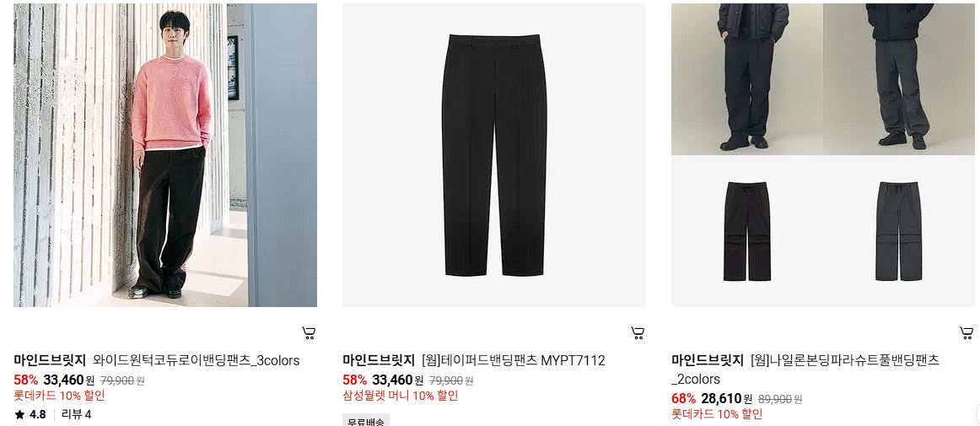Click 마인드브릿지 brand name on second product
The image size is (980, 426).
pyautogui.click(x=379, y=360)
